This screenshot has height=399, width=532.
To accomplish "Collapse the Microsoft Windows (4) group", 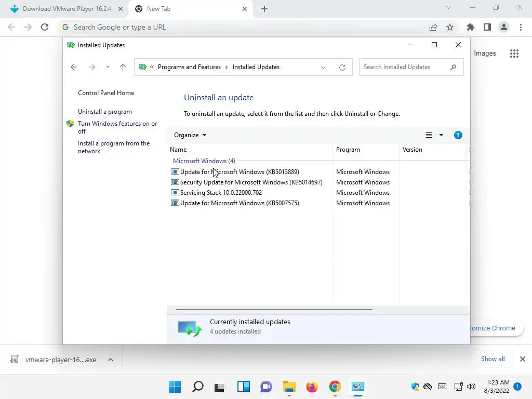I will click(x=204, y=161).
